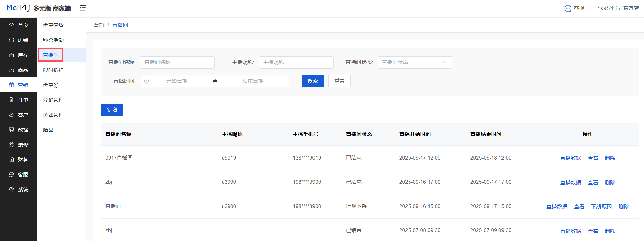
Task: Click the 直播间名称 input field
Action: click(177, 62)
